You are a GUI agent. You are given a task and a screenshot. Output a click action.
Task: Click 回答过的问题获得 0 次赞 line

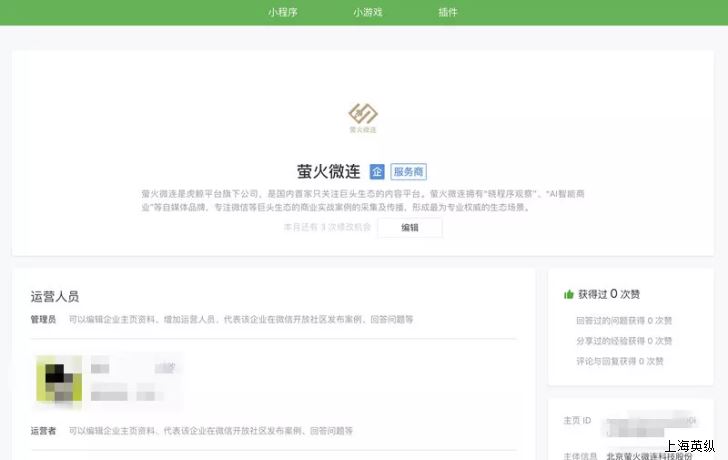click(x=624, y=320)
